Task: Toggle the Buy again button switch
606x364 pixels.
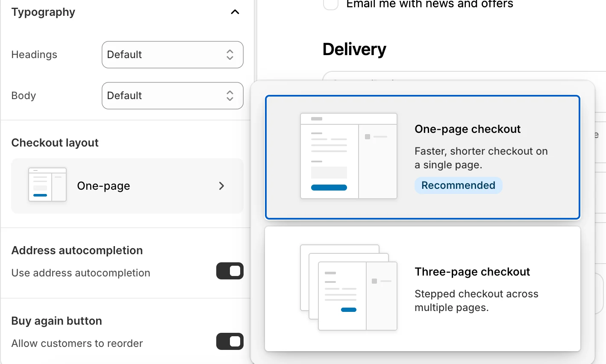Action: tap(230, 341)
